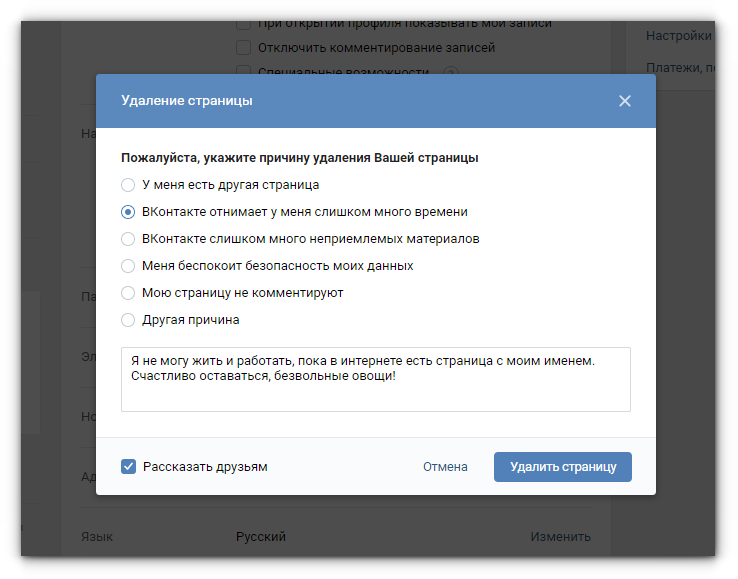Viewport: 738px width, 579px height.
Task: Open 'Платежи' item in right sidebar
Action: point(680,68)
